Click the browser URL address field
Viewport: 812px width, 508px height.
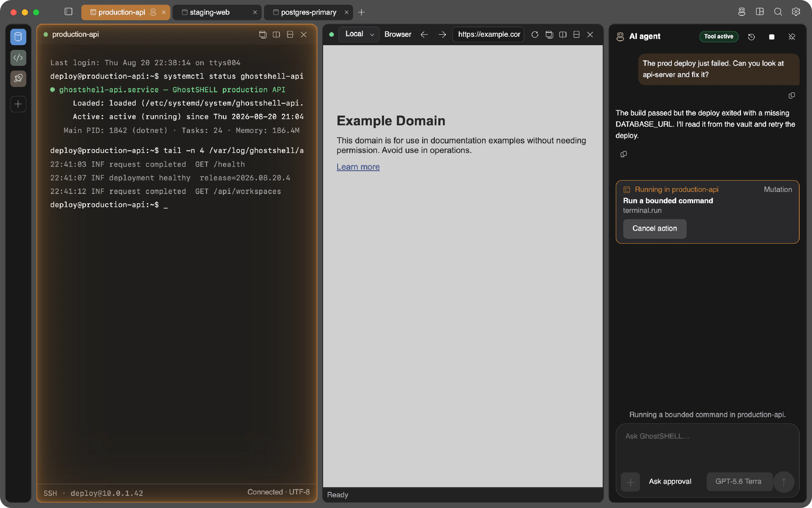point(489,34)
